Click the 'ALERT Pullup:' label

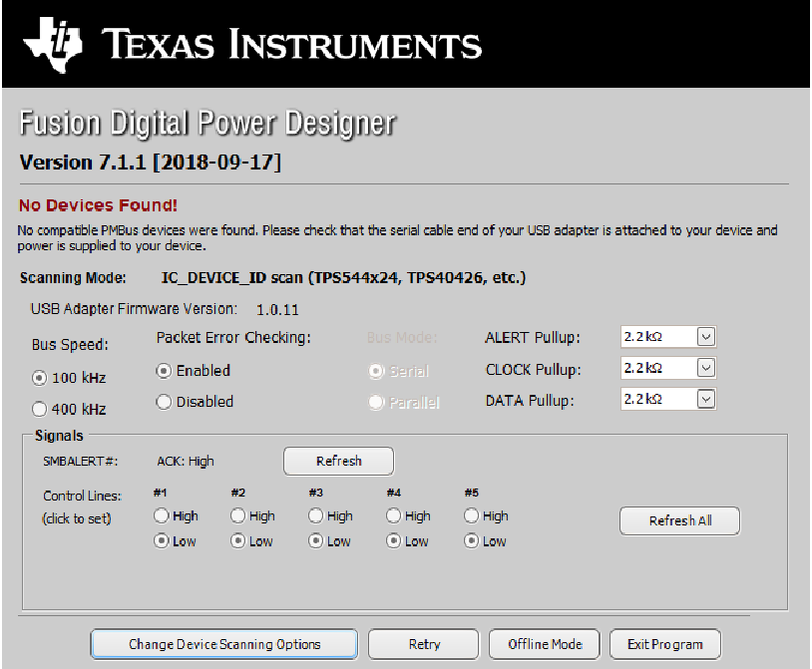[x=533, y=338]
